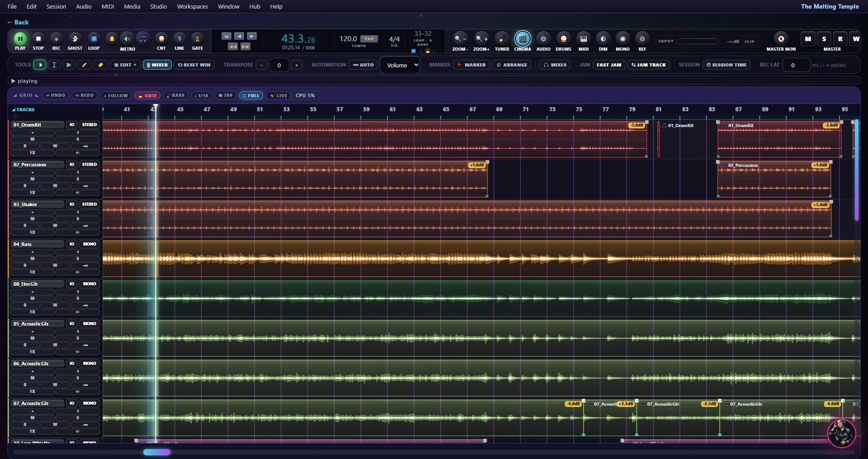The width and height of the screenshot is (868, 459).
Task: Click the Master Mon icon
Action: (781, 39)
